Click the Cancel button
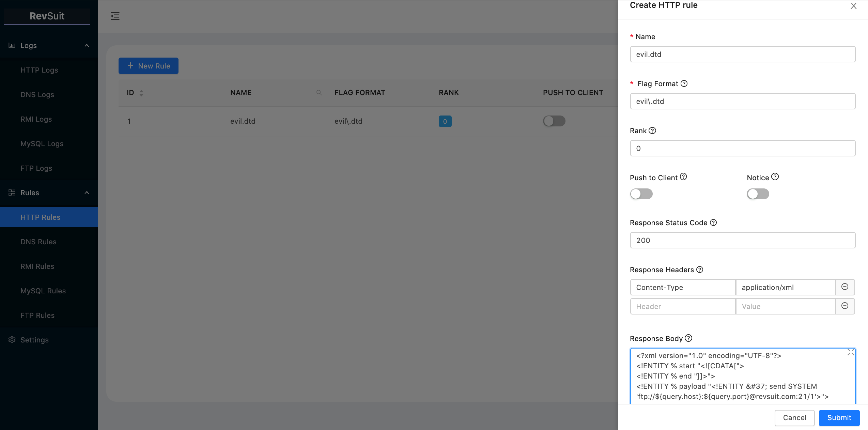 [x=794, y=418]
